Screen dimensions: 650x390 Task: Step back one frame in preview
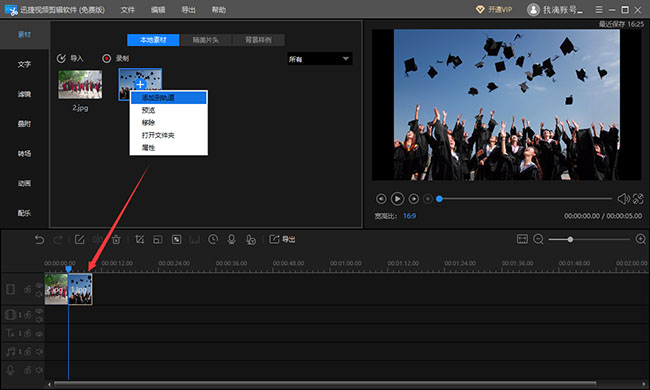(381, 199)
